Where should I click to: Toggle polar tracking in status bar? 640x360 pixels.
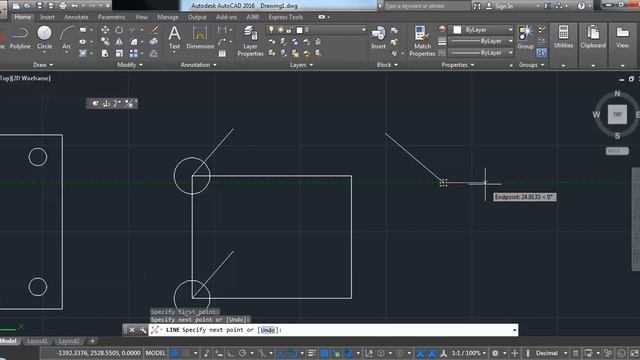pyautogui.click(x=242, y=353)
